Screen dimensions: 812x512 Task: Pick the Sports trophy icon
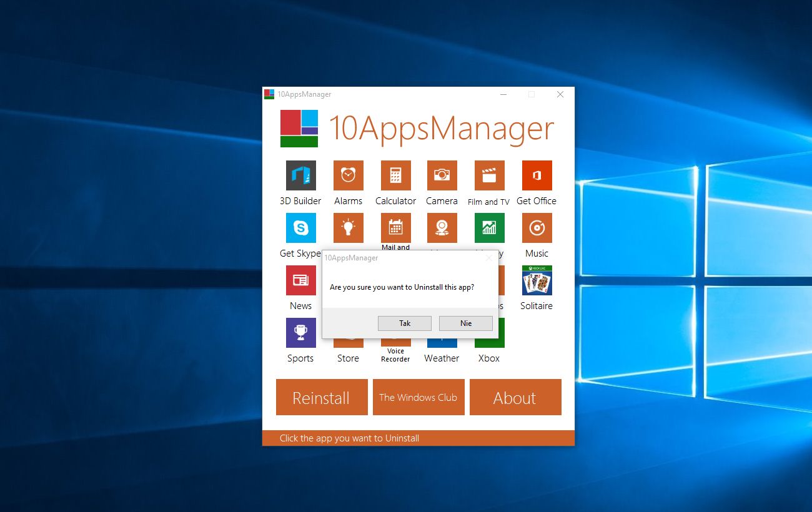(300, 333)
